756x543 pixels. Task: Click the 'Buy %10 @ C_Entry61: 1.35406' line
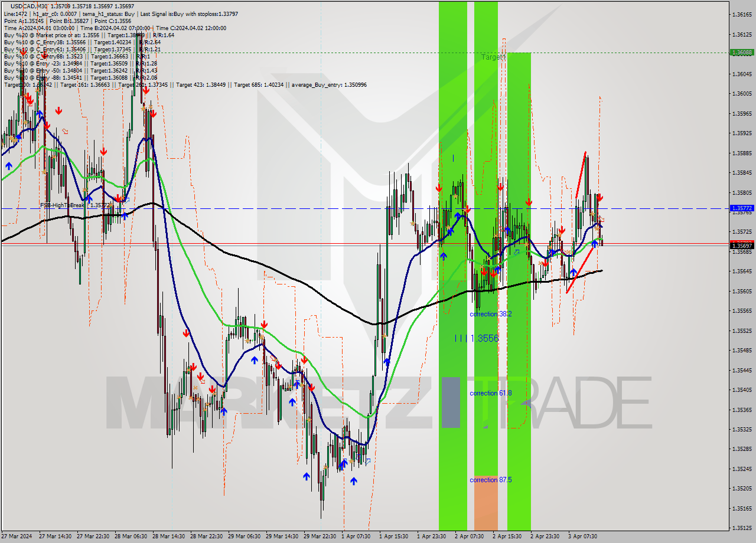click(x=82, y=49)
